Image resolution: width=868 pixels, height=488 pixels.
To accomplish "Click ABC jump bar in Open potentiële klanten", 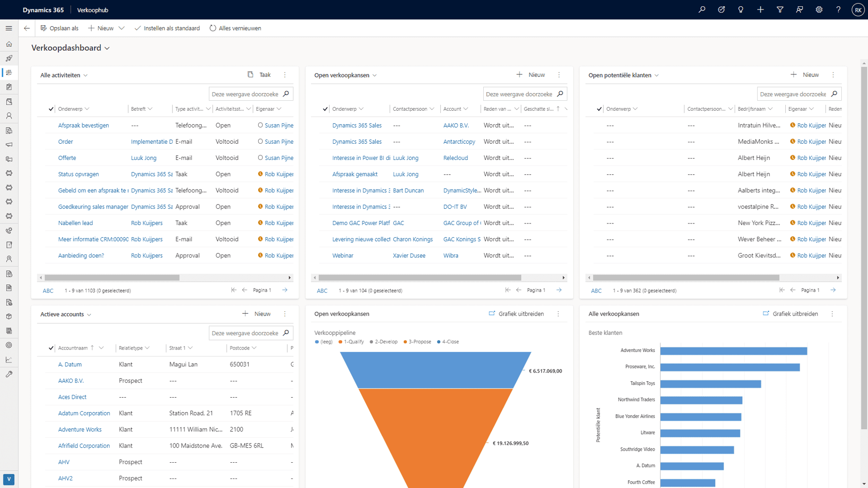I will [x=596, y=290].
